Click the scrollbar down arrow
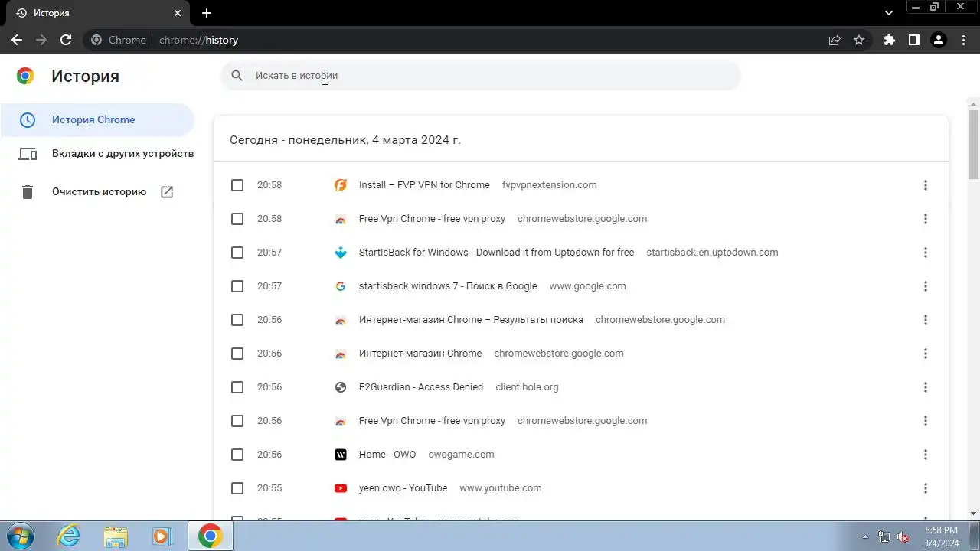 tap(973, 514)
